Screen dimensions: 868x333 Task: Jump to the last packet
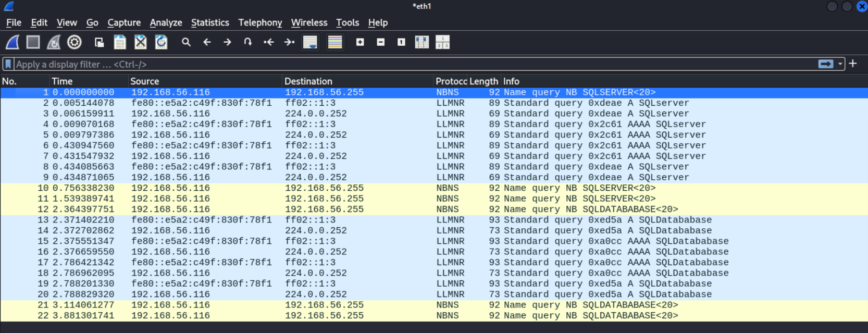click(290, 42)
